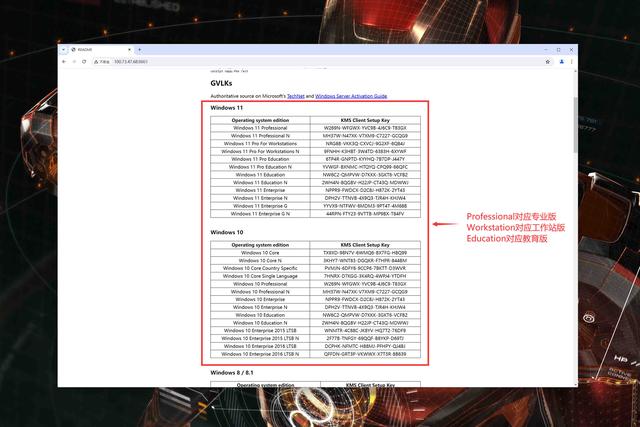
Task: Click the GVLKs heading
Action: tap(221, 83)
